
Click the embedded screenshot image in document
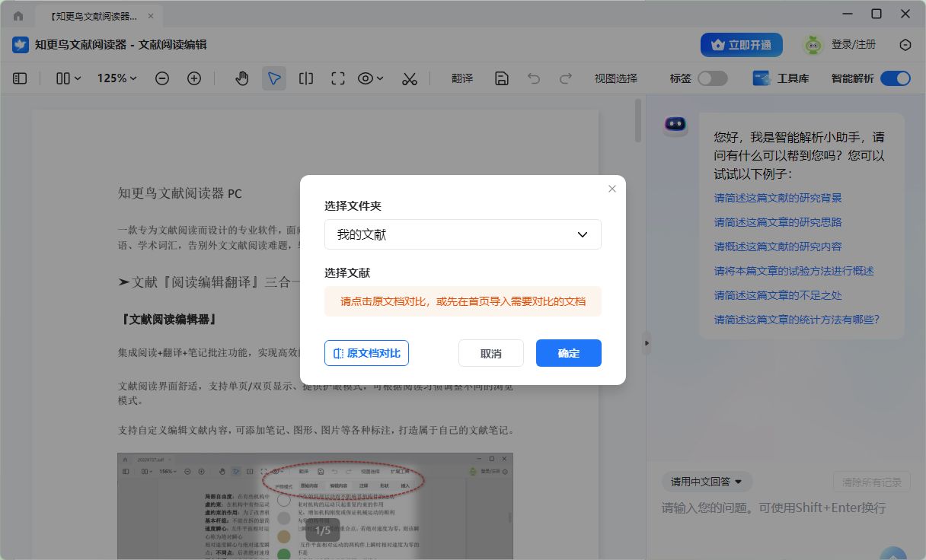point(315,506)
